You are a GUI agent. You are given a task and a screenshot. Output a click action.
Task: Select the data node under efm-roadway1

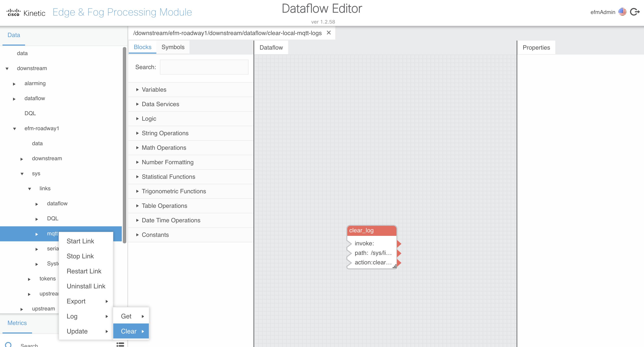point(37,143)
